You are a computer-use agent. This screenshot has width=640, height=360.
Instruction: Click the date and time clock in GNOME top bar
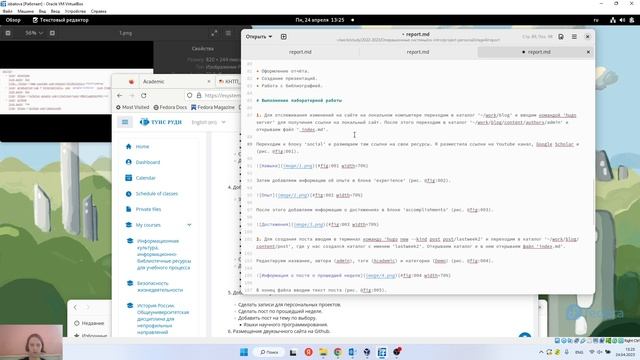tap(320, 20)
